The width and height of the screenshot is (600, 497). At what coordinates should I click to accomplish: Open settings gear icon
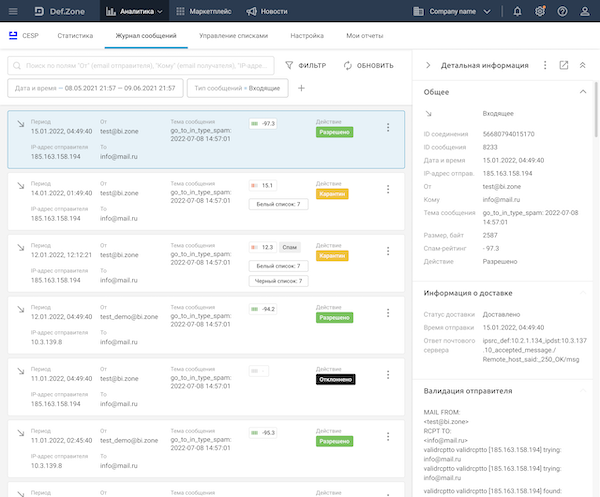[x=540, y=11]
